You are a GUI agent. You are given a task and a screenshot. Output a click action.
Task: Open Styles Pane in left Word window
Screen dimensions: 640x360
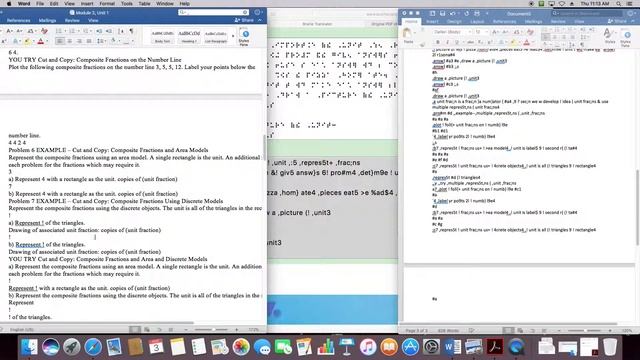[244, 36]
